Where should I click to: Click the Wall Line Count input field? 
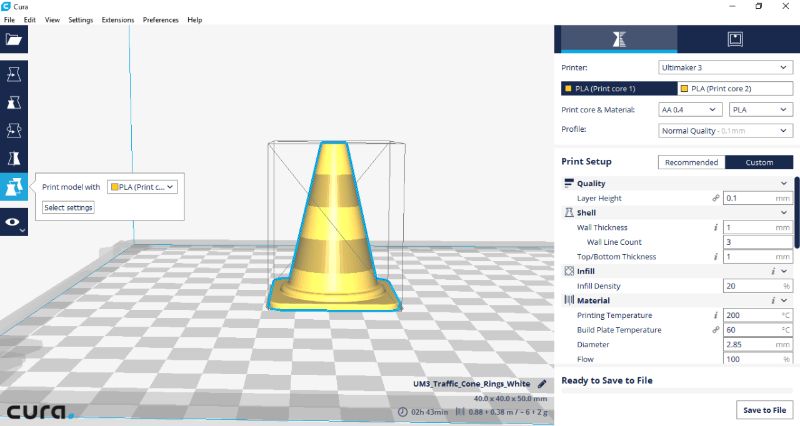tap(758, 242)
